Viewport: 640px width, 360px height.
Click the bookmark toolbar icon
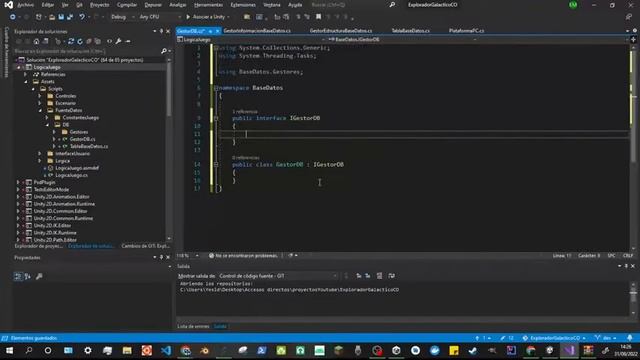tap(318, 17)
